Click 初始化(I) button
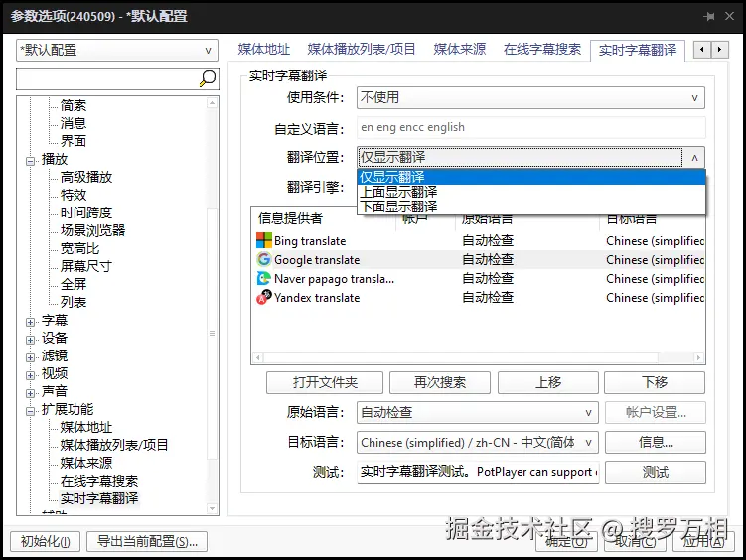Screen dimensions: 746x560 [46, 541]
